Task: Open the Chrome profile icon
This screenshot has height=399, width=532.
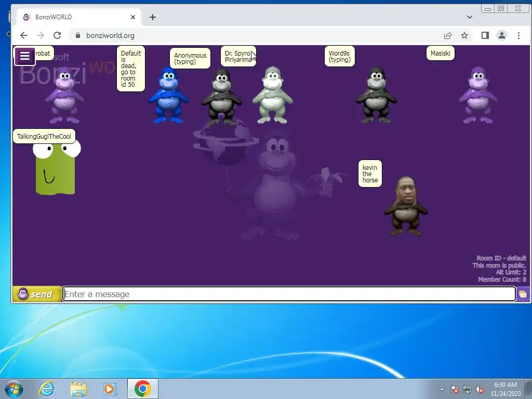Action: click(502, 35)
